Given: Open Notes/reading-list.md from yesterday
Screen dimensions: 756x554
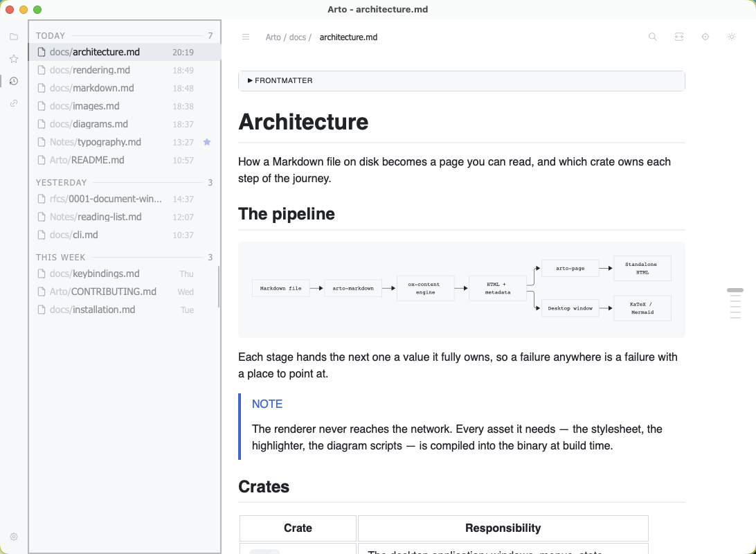Looking at the screenshot, I should [x=125, y=217].
